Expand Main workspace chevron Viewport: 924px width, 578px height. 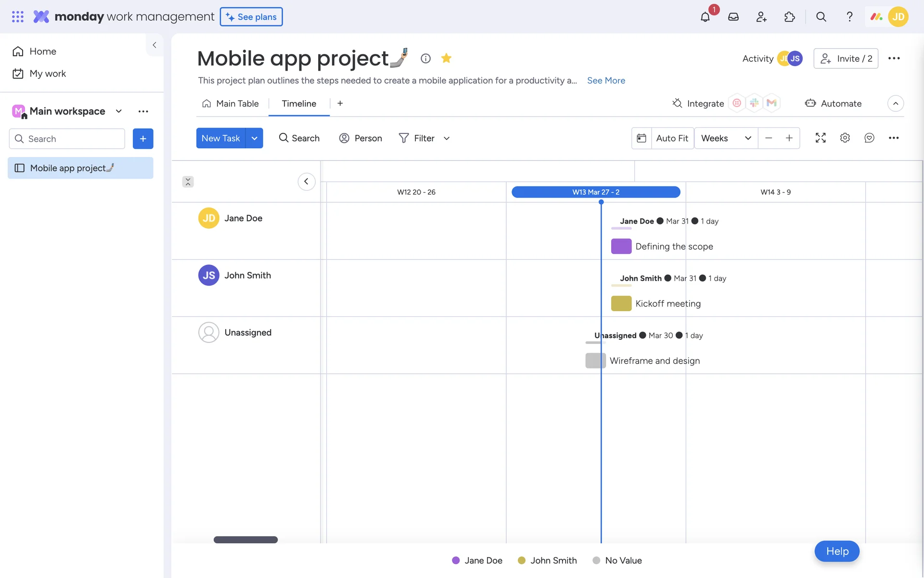click(x=118, y=111)
